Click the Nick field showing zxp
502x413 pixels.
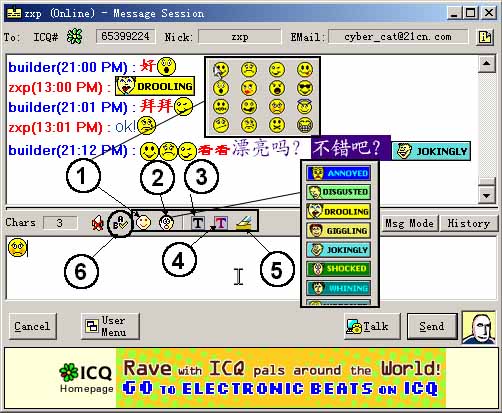240,36
